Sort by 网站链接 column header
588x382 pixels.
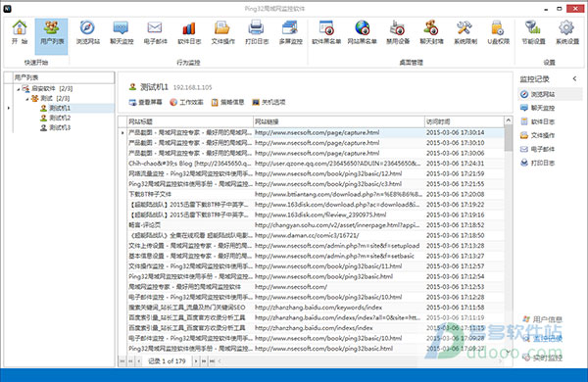339,121
